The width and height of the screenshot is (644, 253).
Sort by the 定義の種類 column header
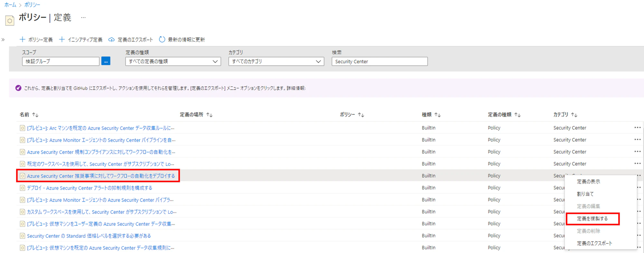click(x=504, y=115)
